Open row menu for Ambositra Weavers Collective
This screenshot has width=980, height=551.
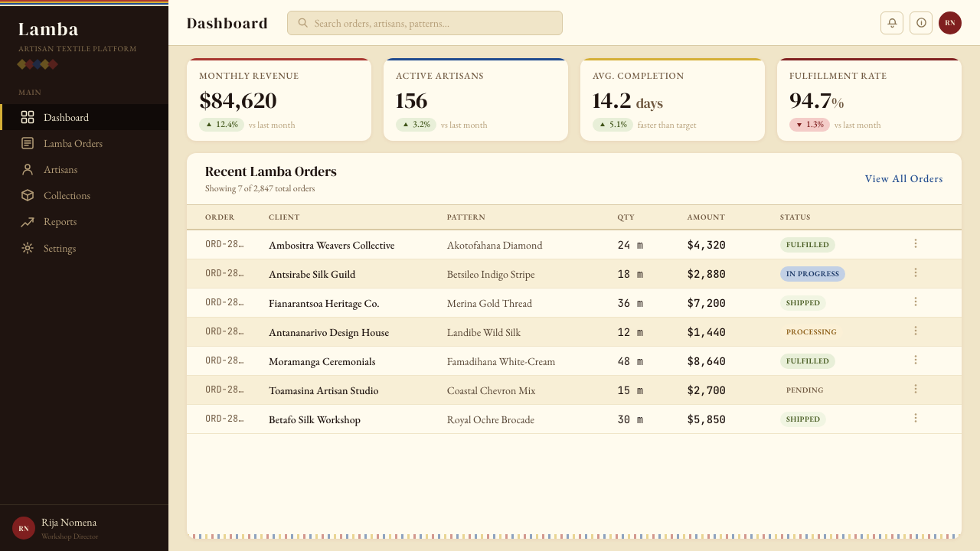coord(915,244)
